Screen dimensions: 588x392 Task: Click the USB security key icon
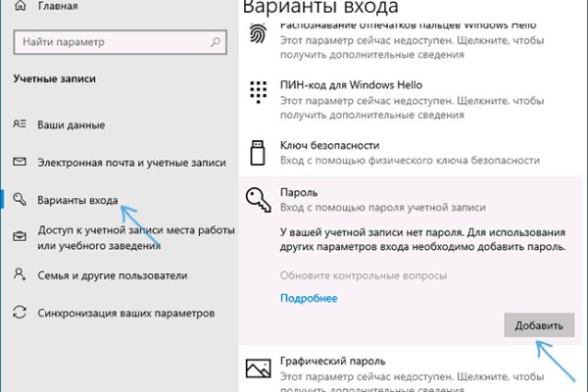coord(259,152)
